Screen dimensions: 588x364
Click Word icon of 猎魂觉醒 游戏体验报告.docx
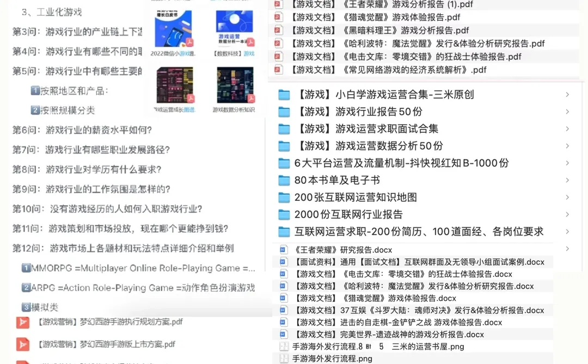(x=284, y=298)
